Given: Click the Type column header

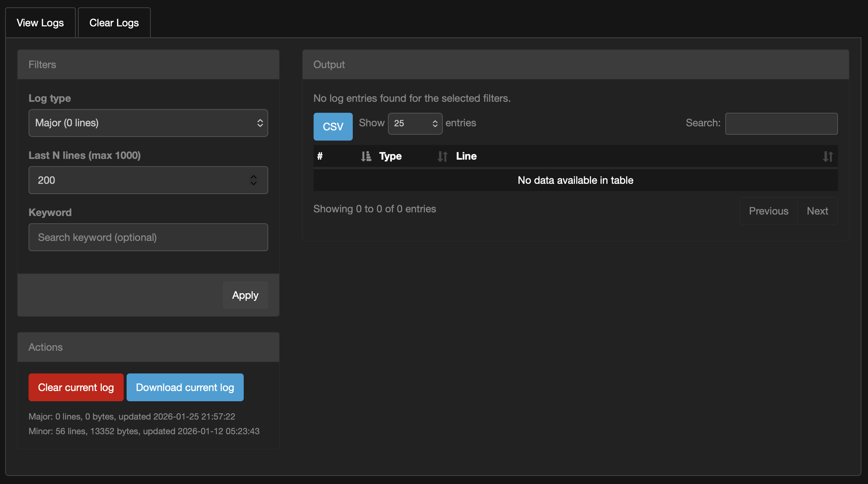Looking at the screenshot, I should point(390,156).
